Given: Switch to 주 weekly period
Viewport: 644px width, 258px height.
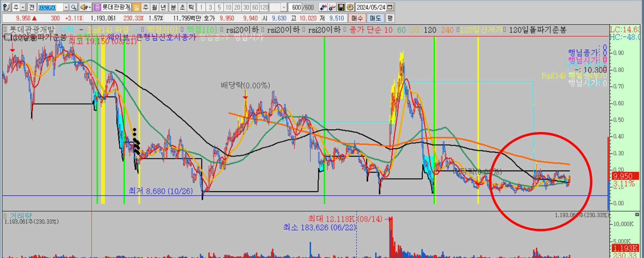Looking at the screenshot, I should coord(146,7).
